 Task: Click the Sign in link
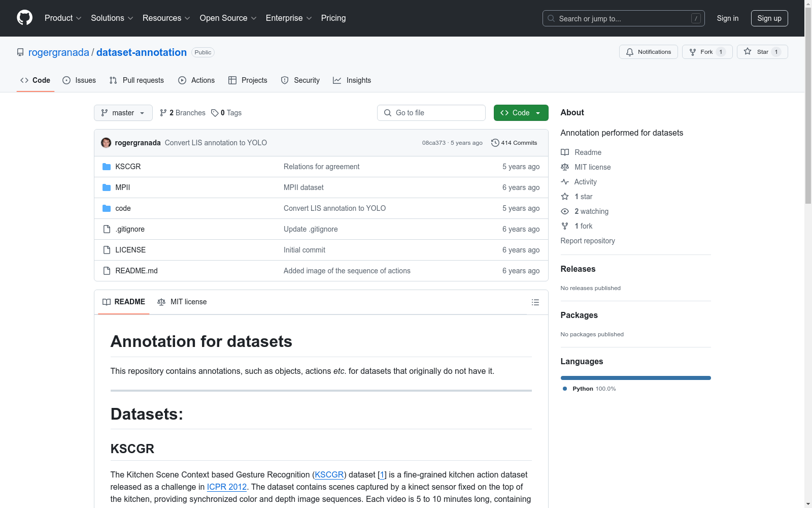(x=728, y=18)
